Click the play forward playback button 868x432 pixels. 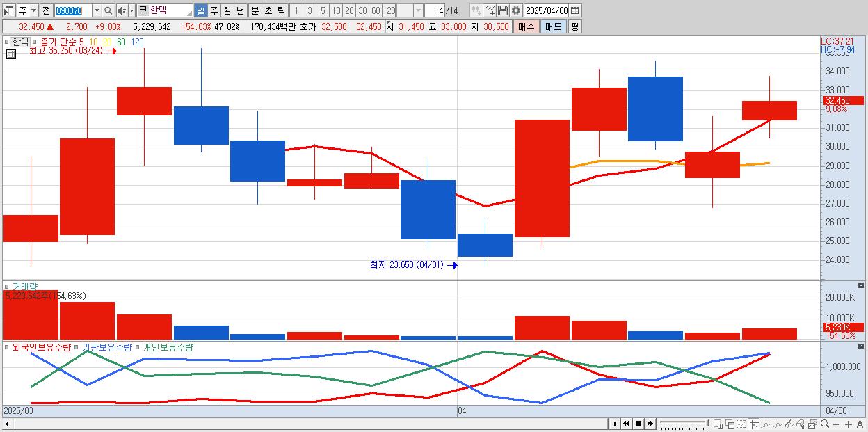pos(616,424)
